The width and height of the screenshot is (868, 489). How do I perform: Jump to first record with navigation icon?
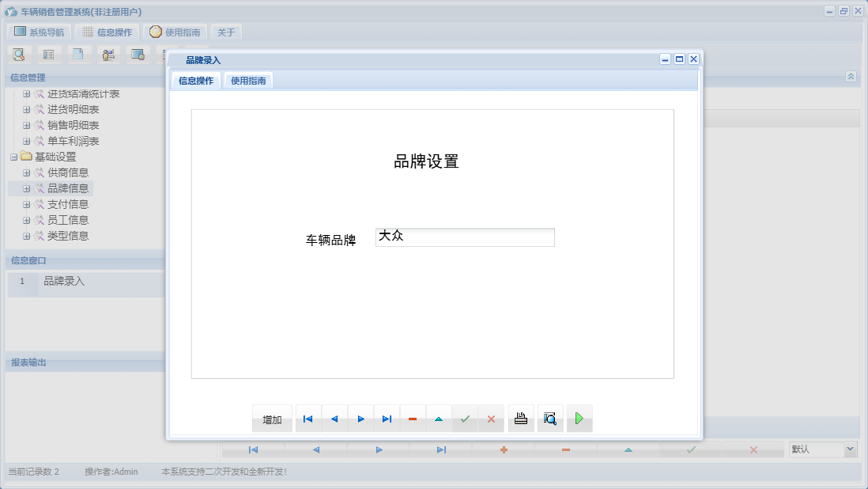coord(308,419)
